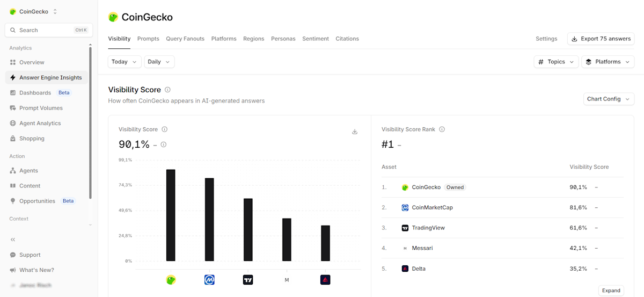
Task: Click the Visibility Score column header
Action: [589, 167]
